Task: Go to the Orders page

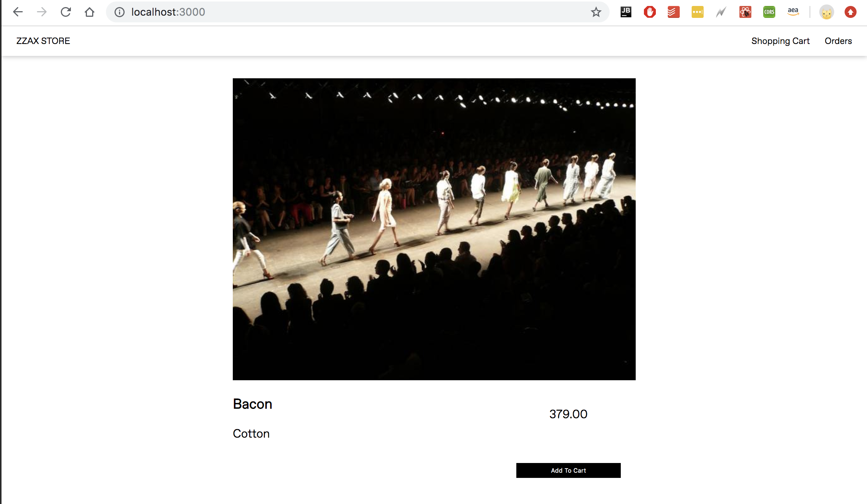Action: click(x=838, y=41)
